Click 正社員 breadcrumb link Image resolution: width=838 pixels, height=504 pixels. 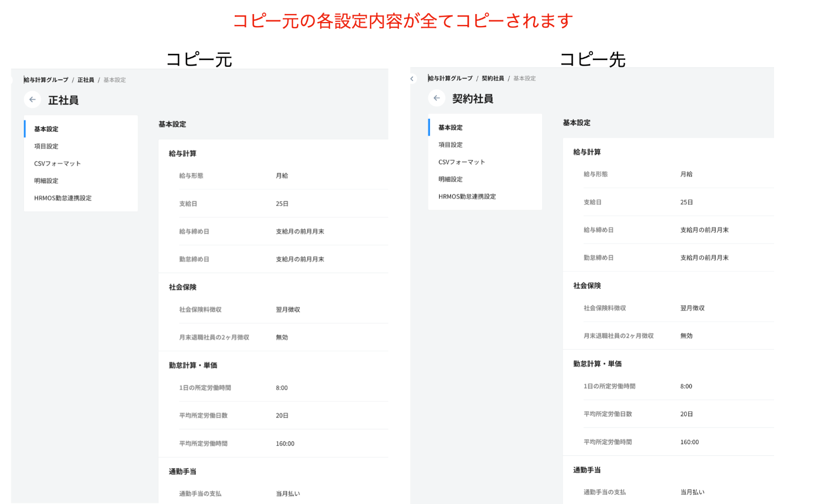point(86,80)
